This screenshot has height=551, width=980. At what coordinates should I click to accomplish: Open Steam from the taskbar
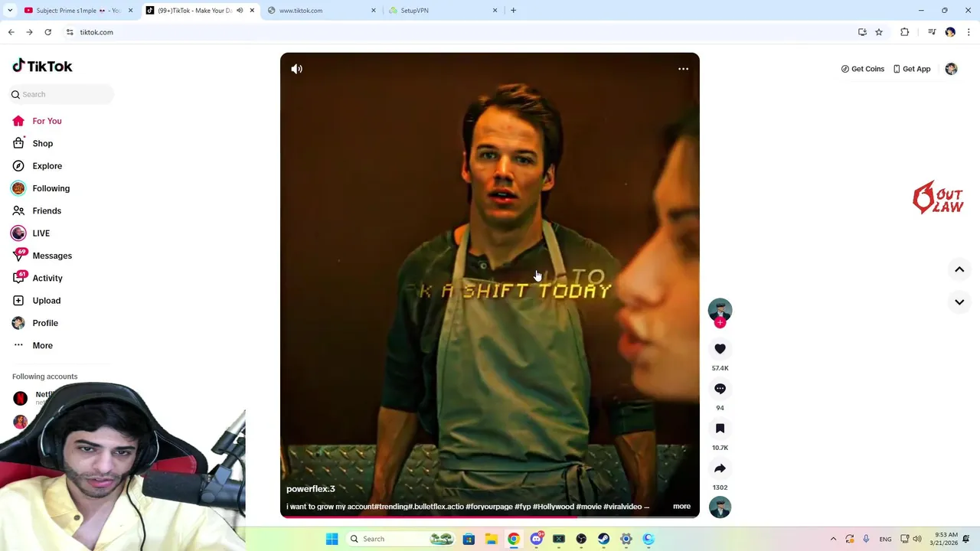coord(604,539)
